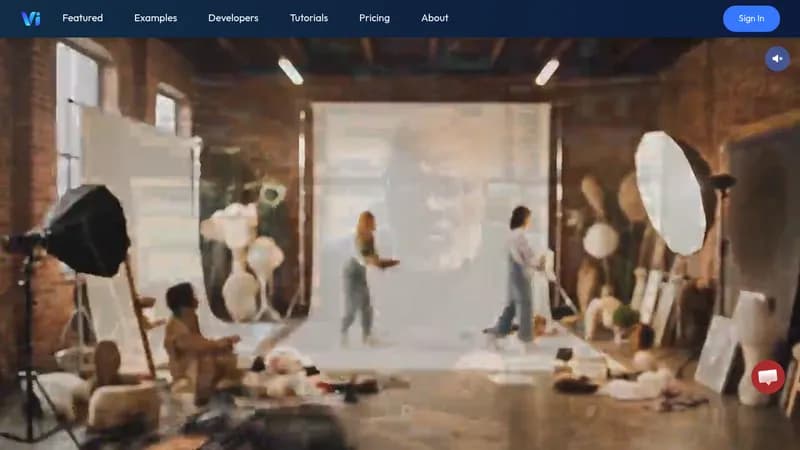
Task: Click the Vi logo in the navbar
Action: (x=31, y=18)
